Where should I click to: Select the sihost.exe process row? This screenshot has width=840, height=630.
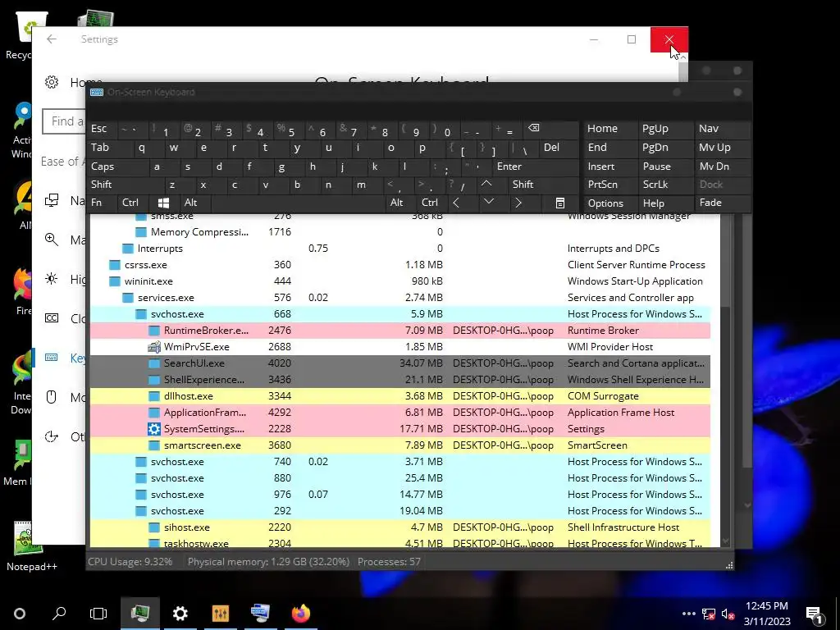(400, 527)
